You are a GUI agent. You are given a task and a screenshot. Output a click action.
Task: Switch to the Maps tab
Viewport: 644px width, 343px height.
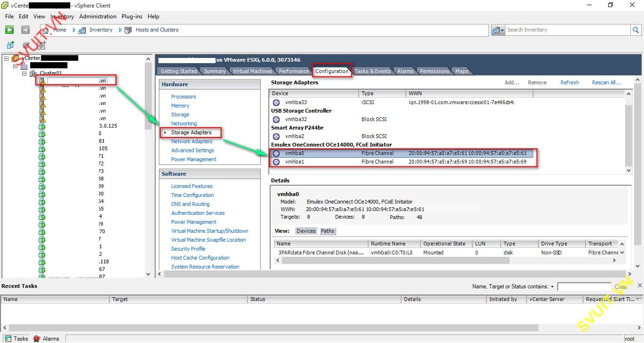coord(462,71)
